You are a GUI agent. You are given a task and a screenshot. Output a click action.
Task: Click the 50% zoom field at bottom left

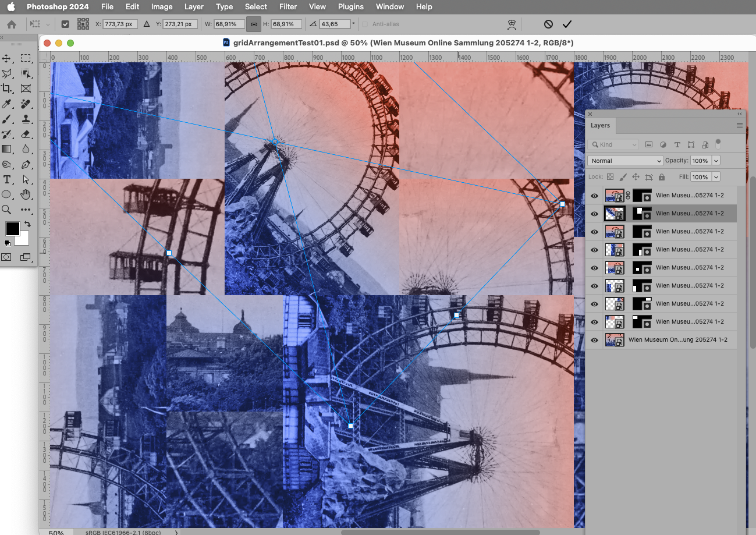(56, 532)
